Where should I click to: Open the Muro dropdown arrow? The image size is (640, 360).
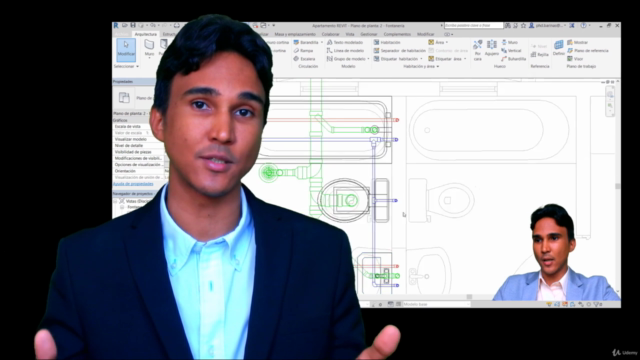149,58
